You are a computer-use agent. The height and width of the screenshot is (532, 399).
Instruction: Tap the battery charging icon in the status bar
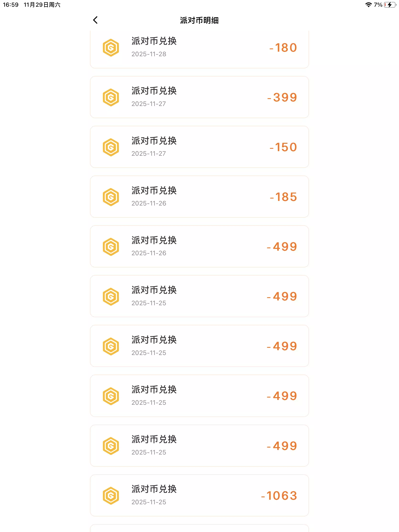390,5
